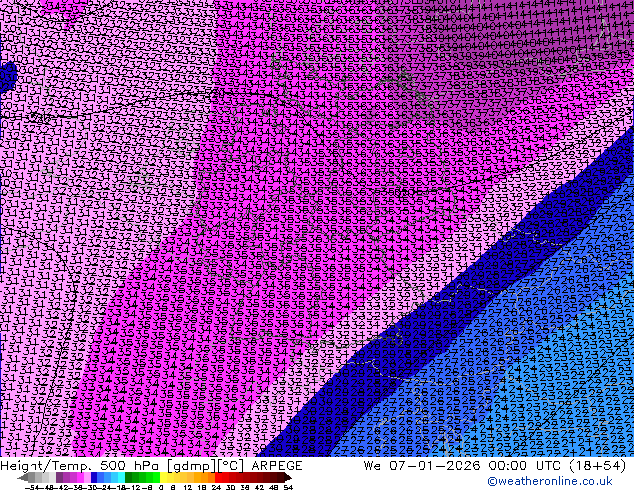This screenshot has width=634, height=490.
Task: Click the 'We 07-01-2026 00:00 UTC' timestamp
Action: [464, 466]
